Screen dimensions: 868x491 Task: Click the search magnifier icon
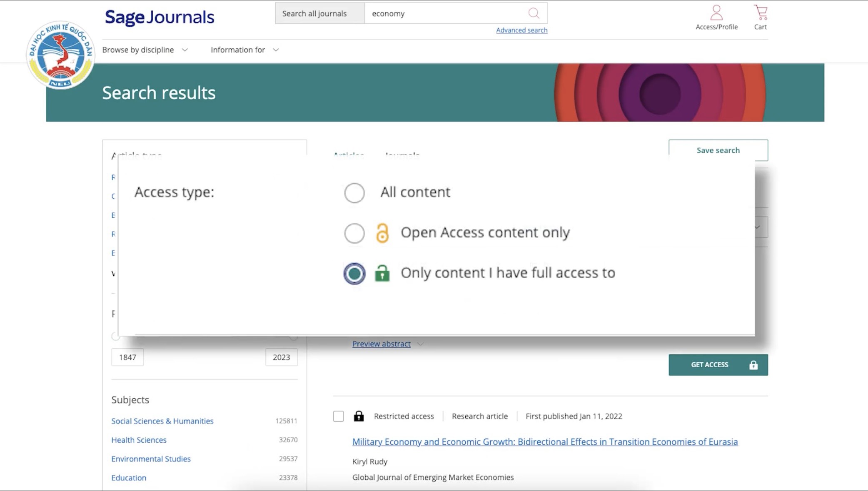534,13
